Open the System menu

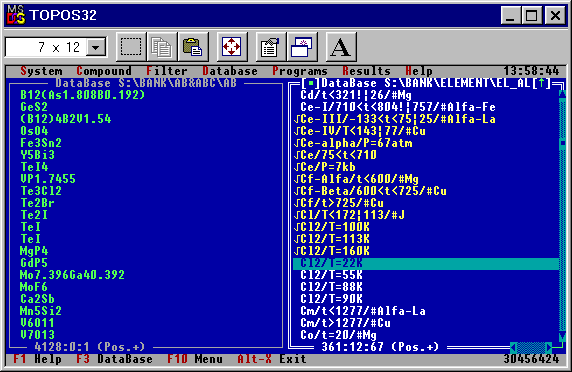click(x=41, y=71)
